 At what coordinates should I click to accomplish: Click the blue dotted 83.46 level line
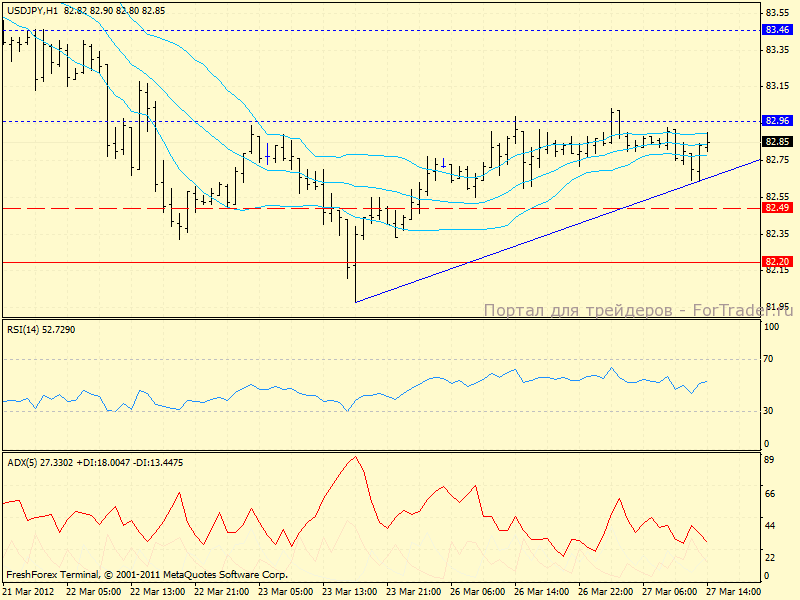[400, 30]
